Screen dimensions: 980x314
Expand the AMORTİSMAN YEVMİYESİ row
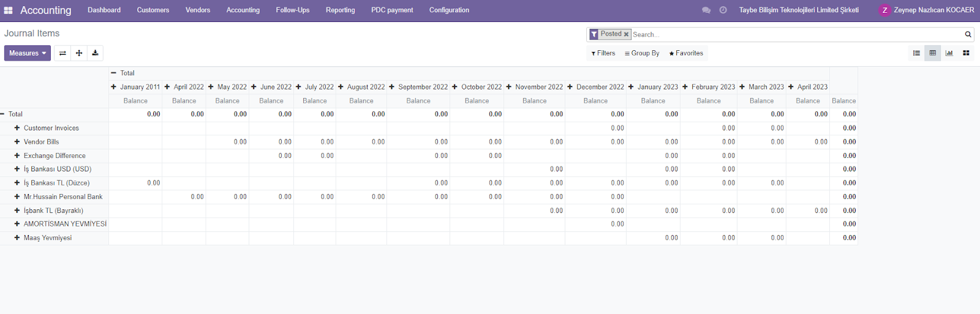point(17,224)
